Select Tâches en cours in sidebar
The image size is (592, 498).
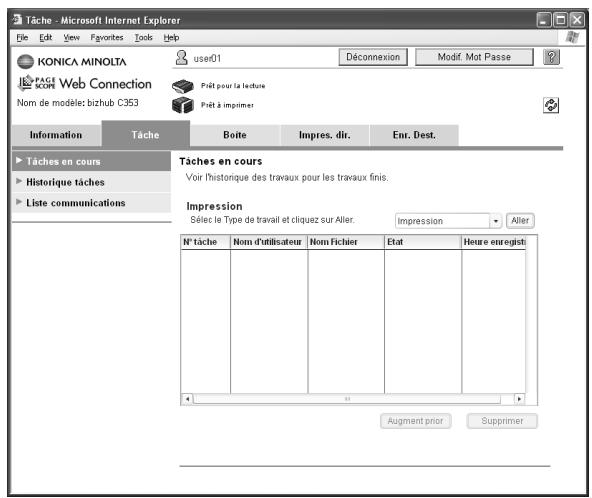tap(91, 161)
